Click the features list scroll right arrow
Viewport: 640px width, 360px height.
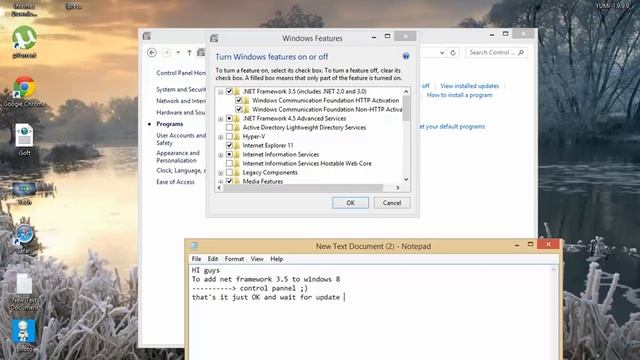click(398, 188)
